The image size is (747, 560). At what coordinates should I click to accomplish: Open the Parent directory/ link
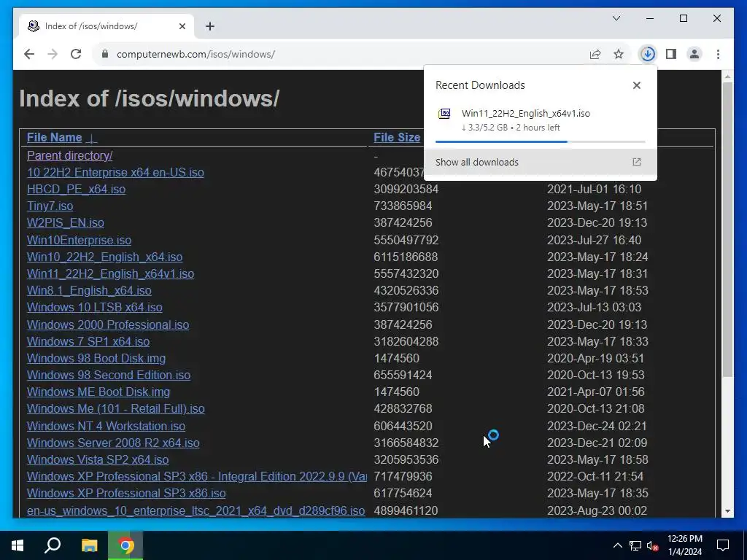pos(69,156)
